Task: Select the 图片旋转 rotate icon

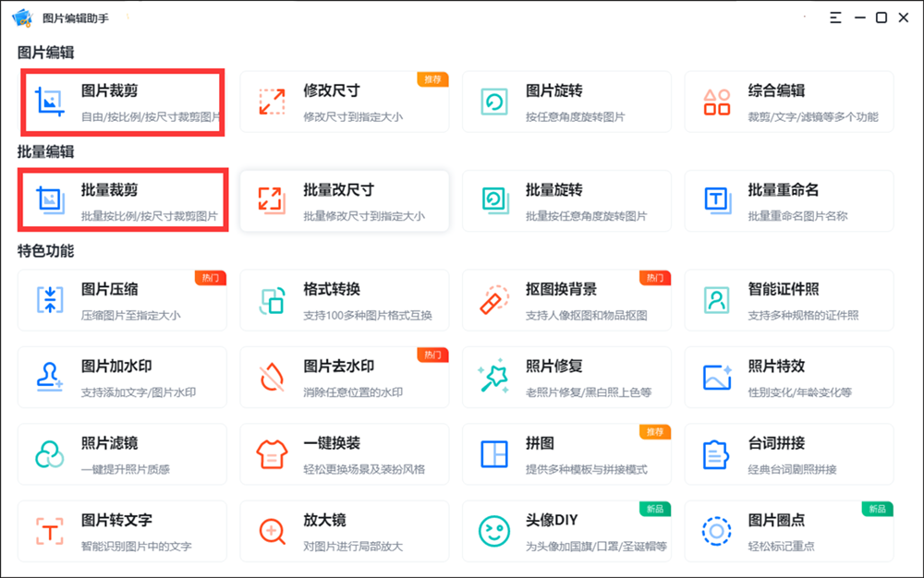Action: [493, 102]
